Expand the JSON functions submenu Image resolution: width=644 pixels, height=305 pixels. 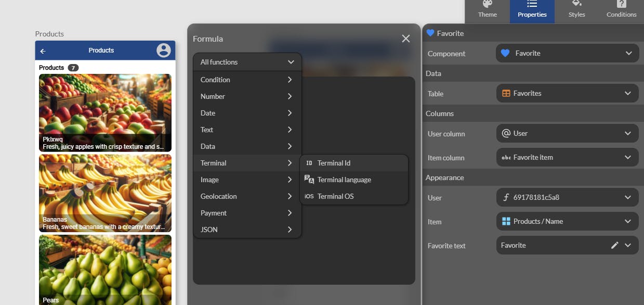[247, 230]
